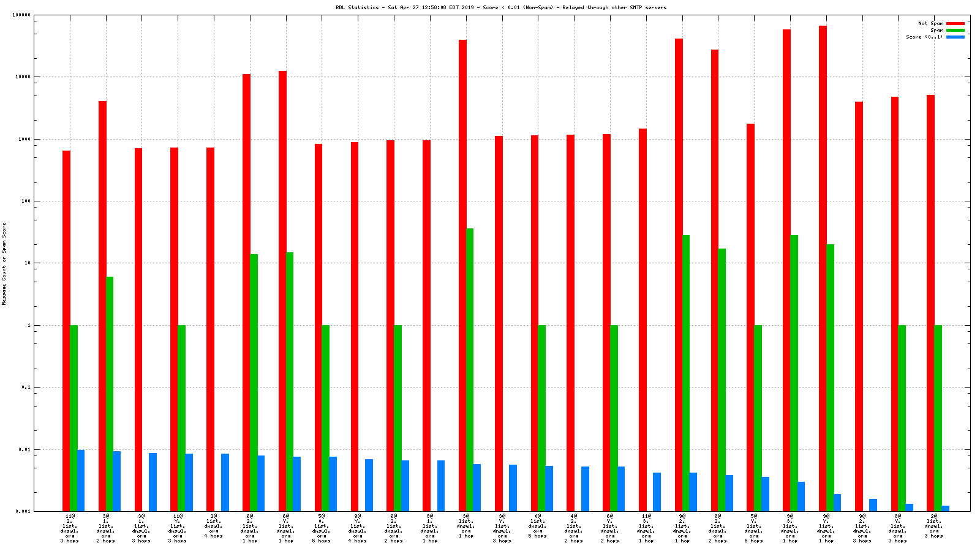Click the red Not Spam legend swatch
Image resolution: width=980 pixels, height=551 pixels.
955,23
